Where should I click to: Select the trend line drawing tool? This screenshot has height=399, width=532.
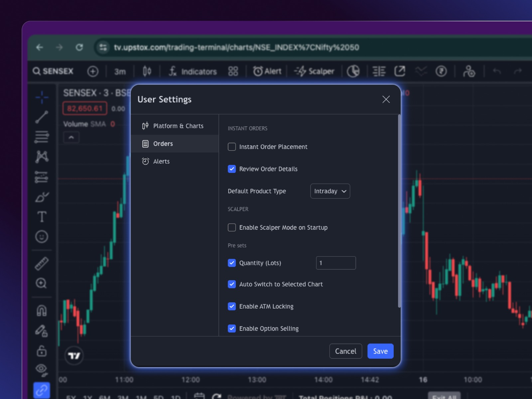pos(42,117)
